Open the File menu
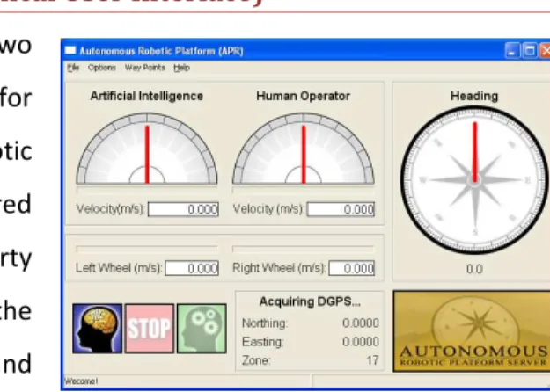Viewport: 550px width, 392px height. [73, 68]
